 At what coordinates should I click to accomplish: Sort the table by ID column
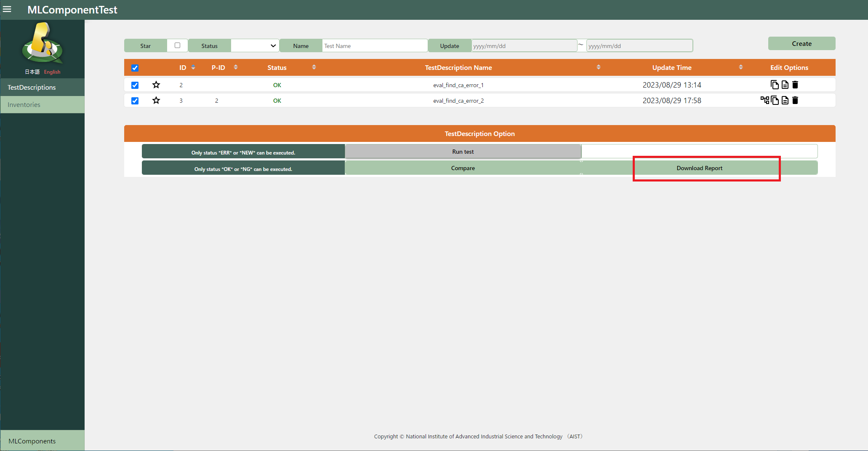point(193,67)
